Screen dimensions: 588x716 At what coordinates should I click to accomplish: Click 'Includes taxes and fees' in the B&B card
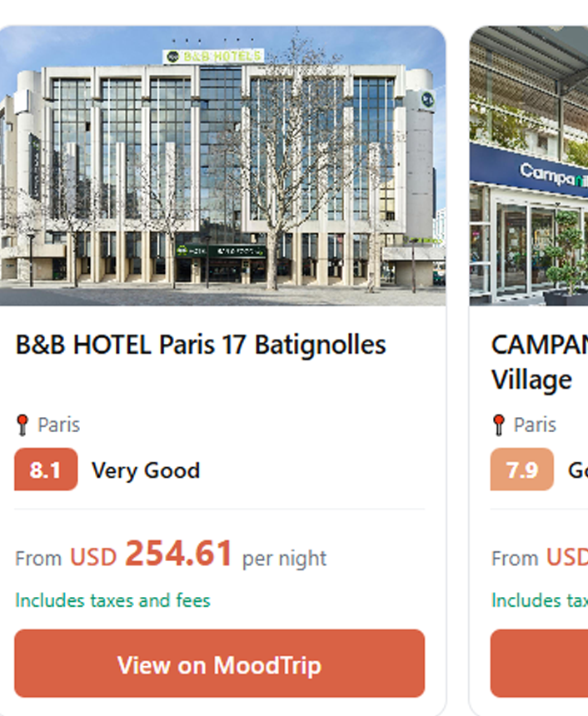112,600
